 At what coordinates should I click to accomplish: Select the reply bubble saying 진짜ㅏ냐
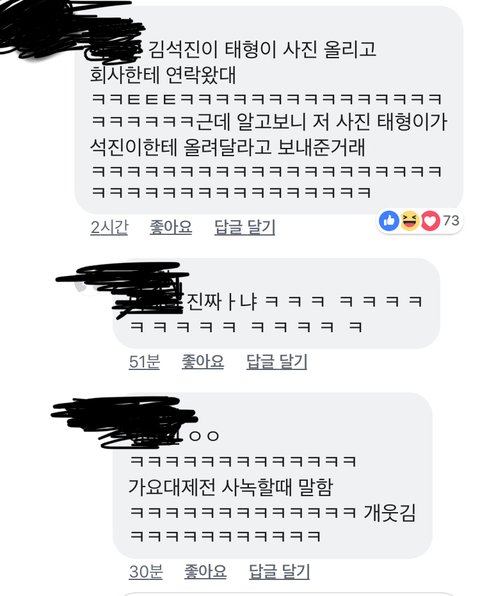(x=277, y=303)
